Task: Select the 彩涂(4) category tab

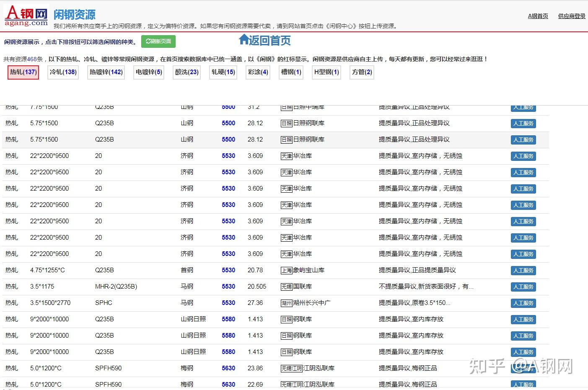Action: [x=258, y=72]
